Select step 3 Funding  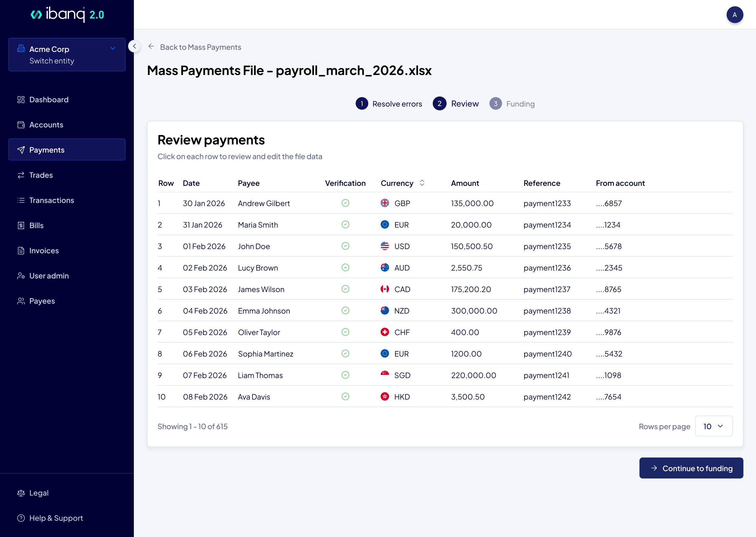click(512, 104)
